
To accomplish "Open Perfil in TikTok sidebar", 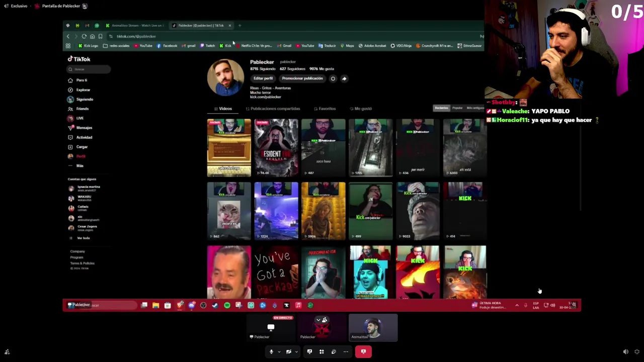I will click(77, 156).
